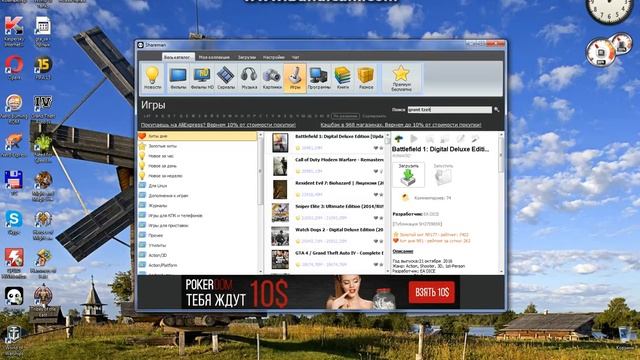Click the tree icon in details toolbar
The image size is (640, 360).
coord(398,139)
